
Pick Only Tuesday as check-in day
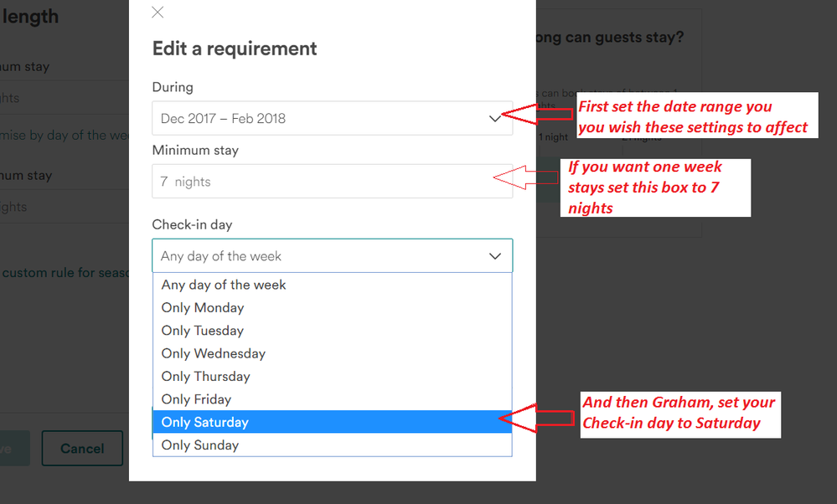[x=203, y=331]
